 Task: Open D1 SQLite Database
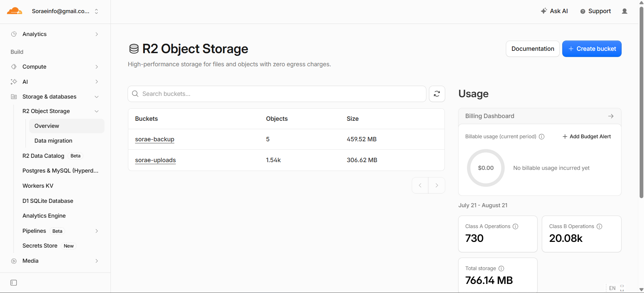[48, 201]
